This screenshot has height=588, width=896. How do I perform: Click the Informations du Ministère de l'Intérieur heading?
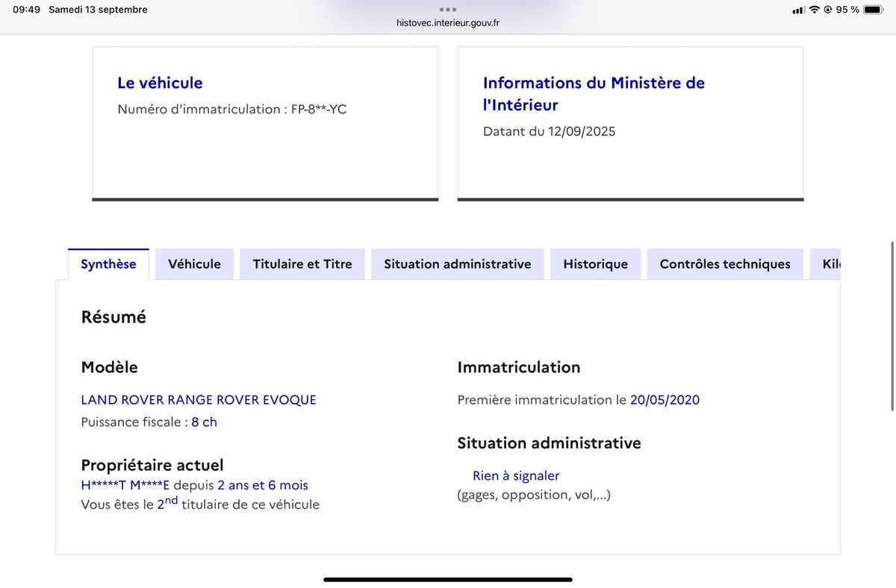coord(594,94)
